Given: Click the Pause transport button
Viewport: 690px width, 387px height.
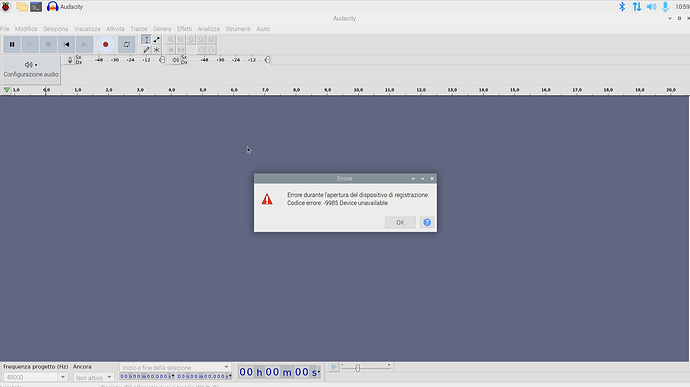Looking at the screenshot, I should (x=12, y=44).
